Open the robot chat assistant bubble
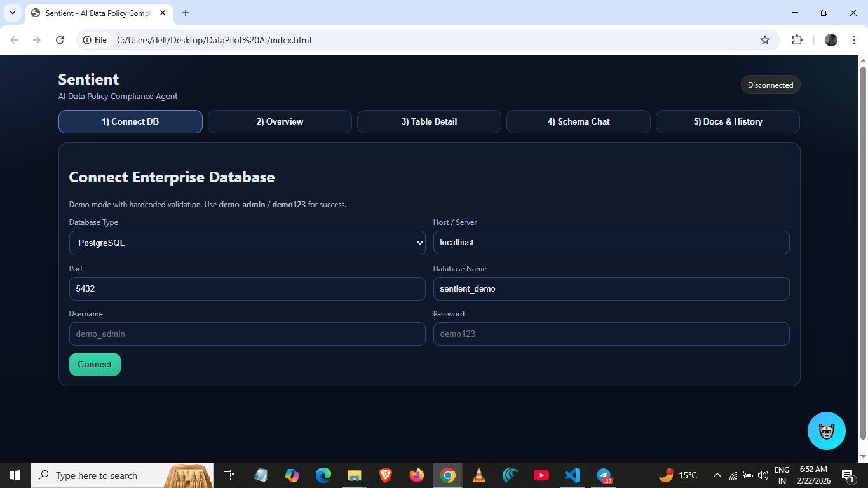The height and width of the screenshot is (488, 868). coord(826,431)
